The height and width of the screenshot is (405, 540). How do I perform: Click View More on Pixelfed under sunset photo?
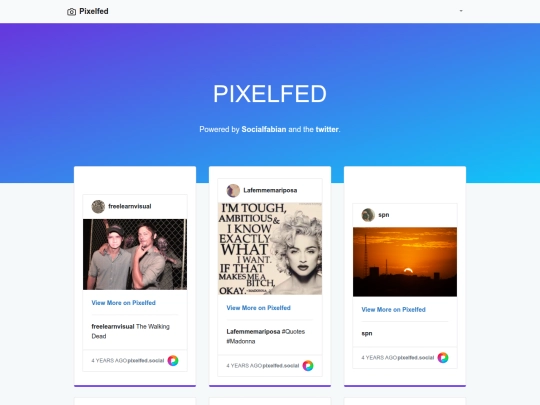pyautogui.click(x=394, y=310)
